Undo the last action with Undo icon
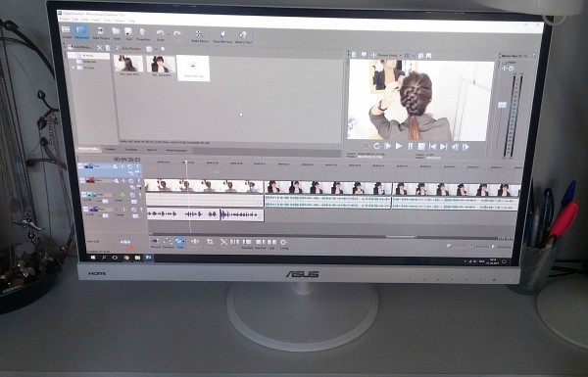The image size is (588, 377). click(160, 34)
